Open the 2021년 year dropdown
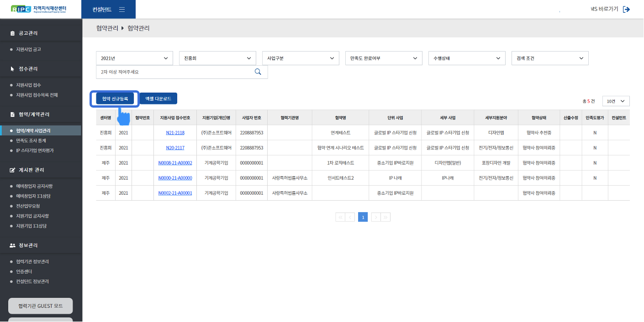Screen dimensions: 644x322 134,58
